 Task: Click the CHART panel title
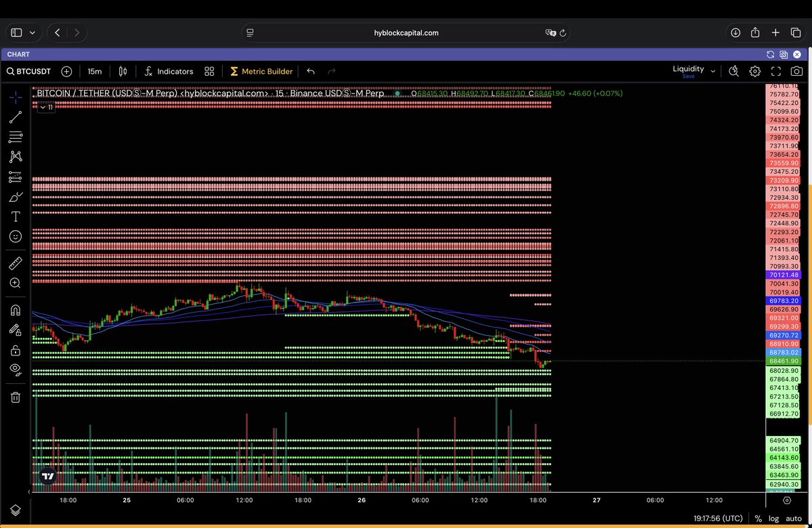pos(18,54)
